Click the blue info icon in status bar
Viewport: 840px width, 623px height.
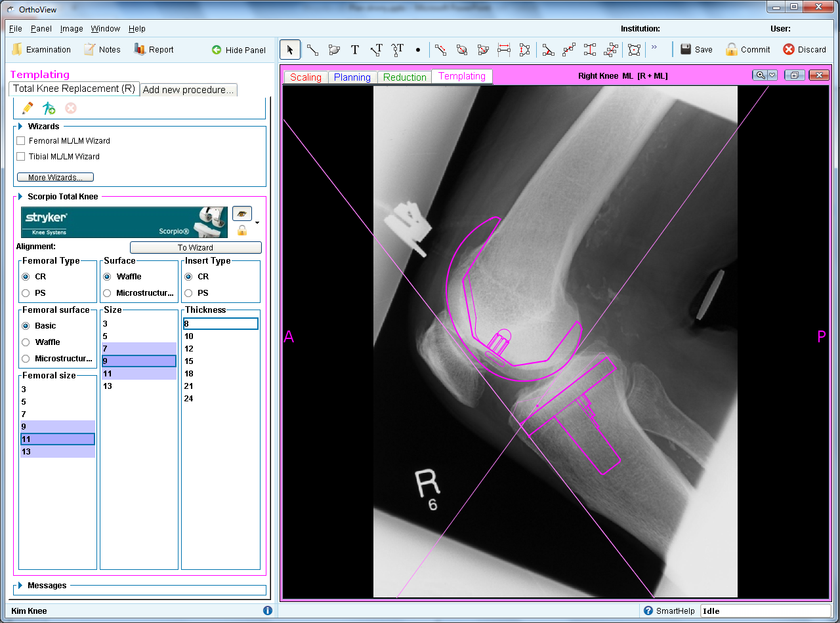point(268,611)
